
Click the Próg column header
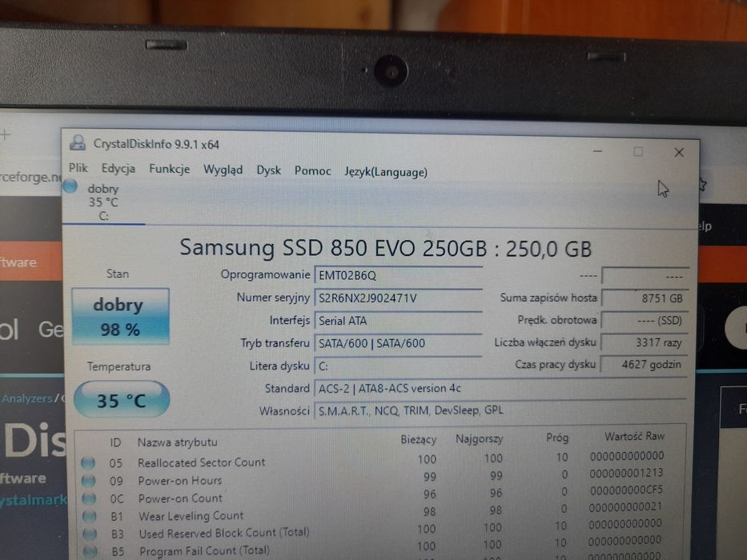pyautogui.click(x=557, y=438)
